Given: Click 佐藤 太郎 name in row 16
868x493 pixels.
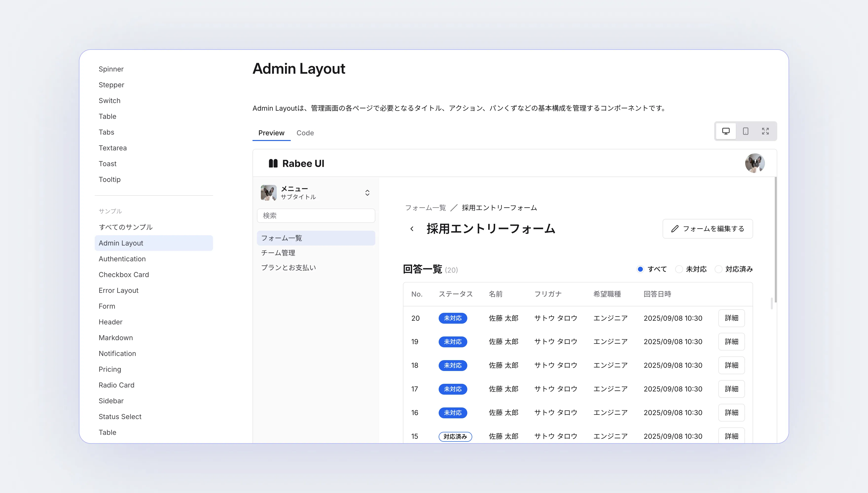Looking at the screenshot, I should click(504, 413).
